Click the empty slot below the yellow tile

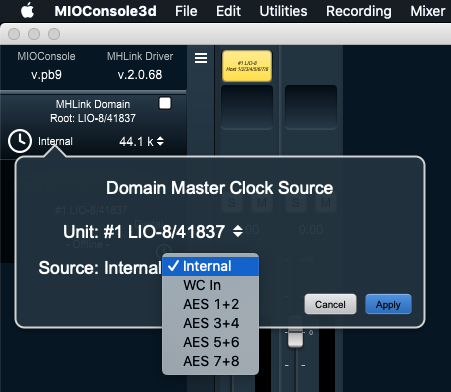[247, 107]
